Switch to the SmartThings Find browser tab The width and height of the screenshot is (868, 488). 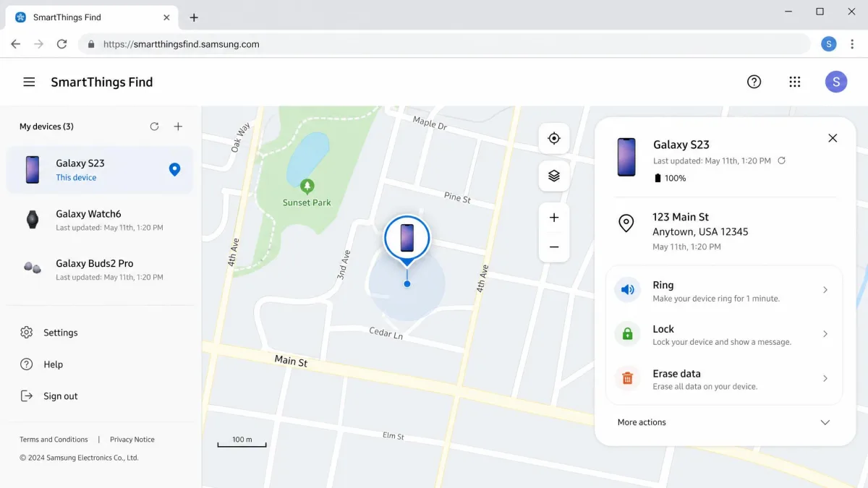tap(91, 17)
